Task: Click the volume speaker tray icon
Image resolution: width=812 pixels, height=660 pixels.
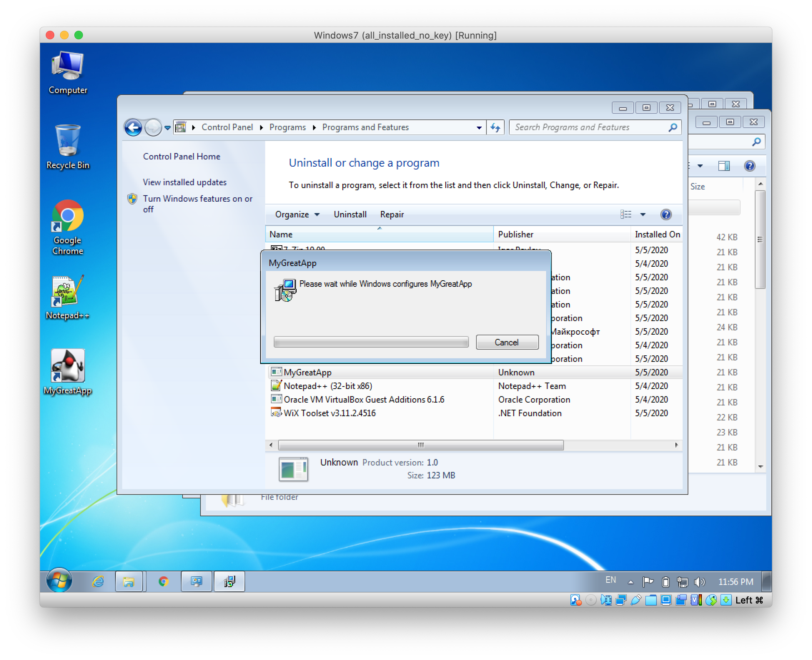Action: point(699,582)
